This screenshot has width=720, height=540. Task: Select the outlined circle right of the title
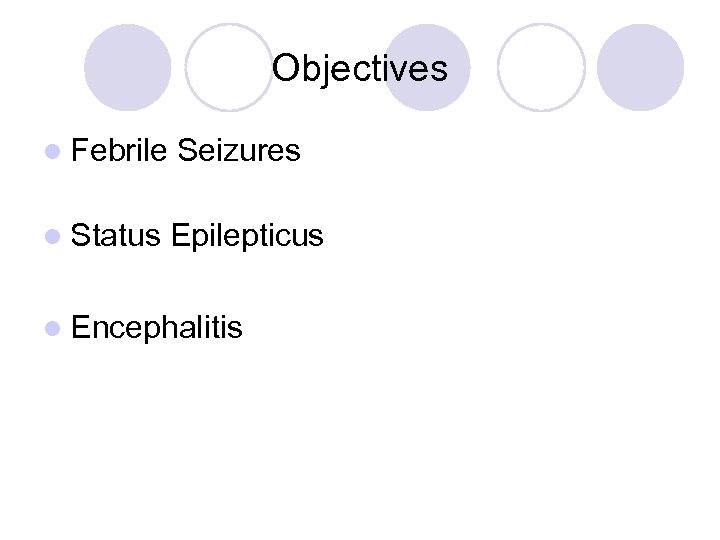pyautogui.click(x=541, y=67)
